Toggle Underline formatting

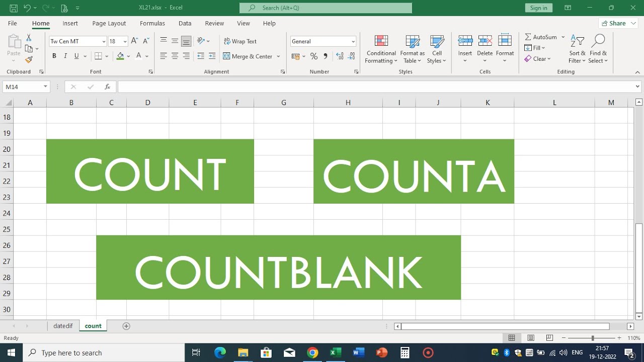[76, 56]
